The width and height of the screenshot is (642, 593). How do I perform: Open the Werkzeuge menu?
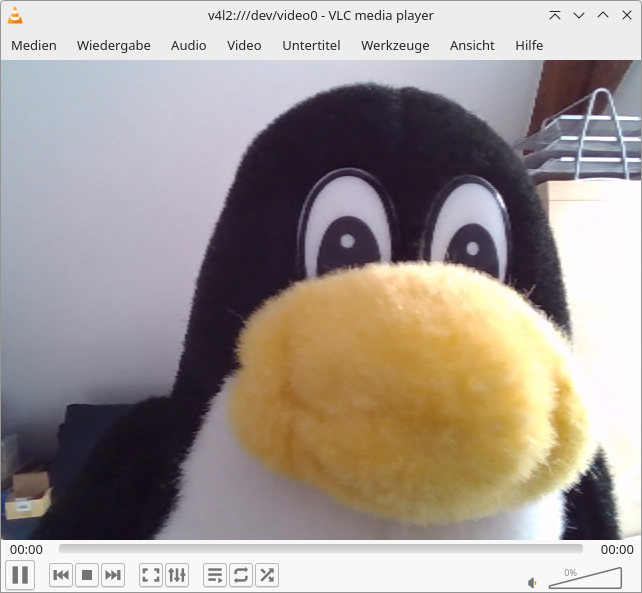(x=395, y=45)
